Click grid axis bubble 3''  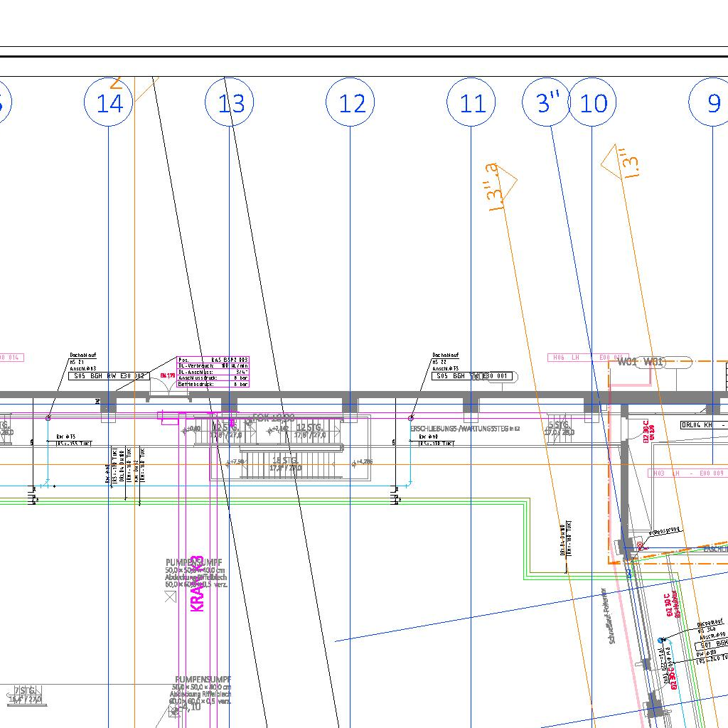[547, 102]
